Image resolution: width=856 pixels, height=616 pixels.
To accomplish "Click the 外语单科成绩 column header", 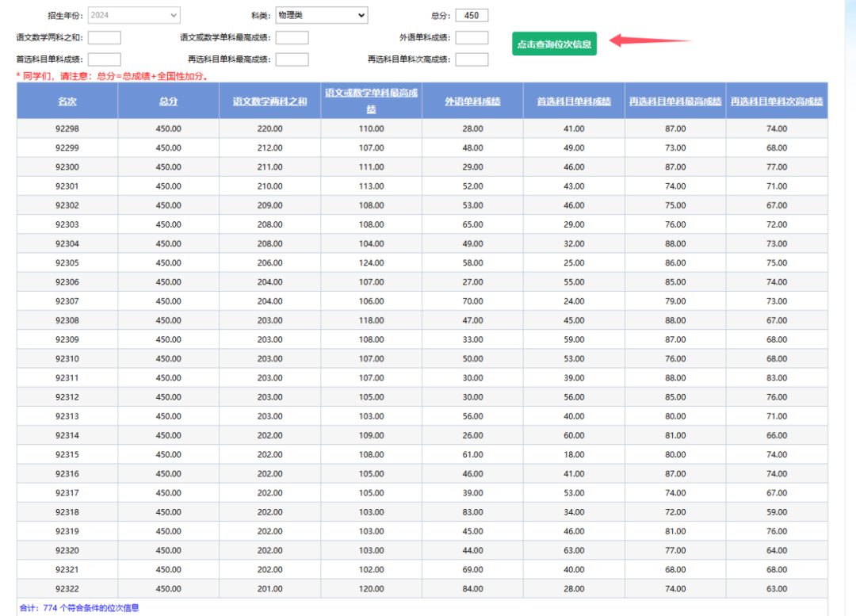I will click(x=472, y=101).
